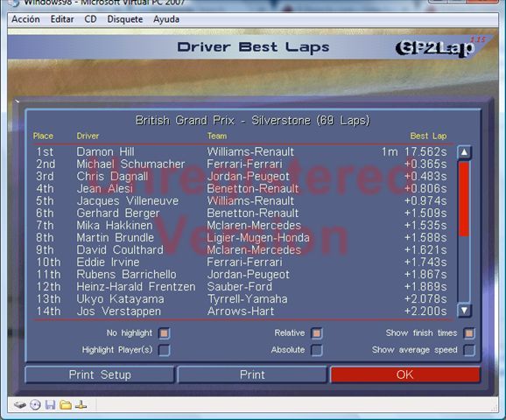Open the Acción menu
506x420 pixels.
[x=25, y=19]
